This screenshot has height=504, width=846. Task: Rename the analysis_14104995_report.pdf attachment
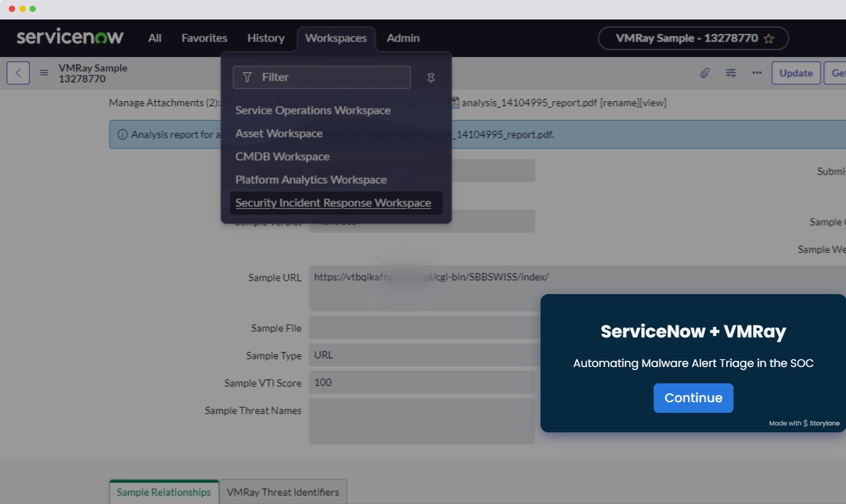619,102
